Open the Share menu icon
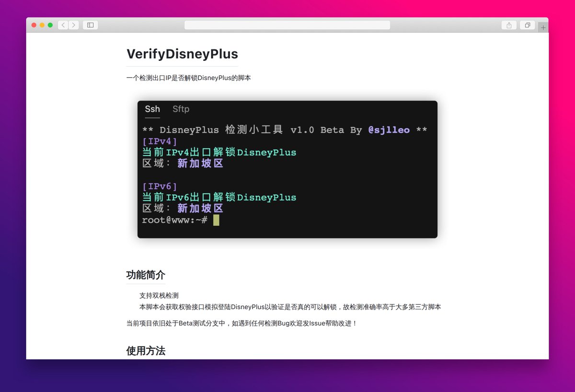This screenshot has width=575, height=392. (509, 25)
